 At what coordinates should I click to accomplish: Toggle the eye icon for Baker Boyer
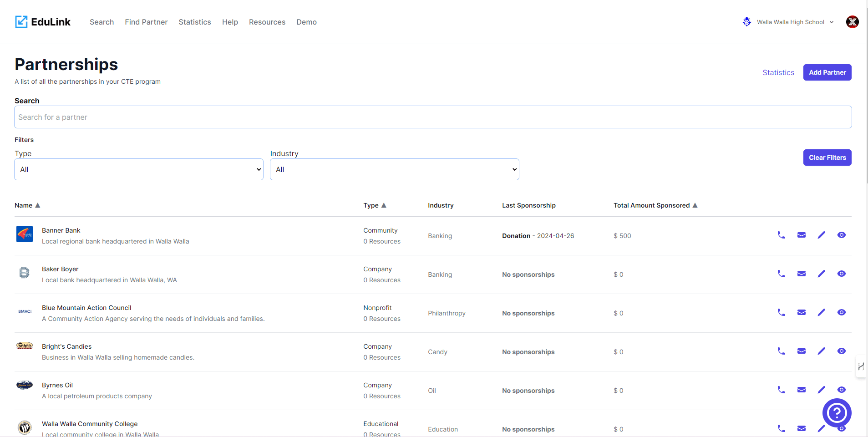pyautogui.click(x=841, y=274)
